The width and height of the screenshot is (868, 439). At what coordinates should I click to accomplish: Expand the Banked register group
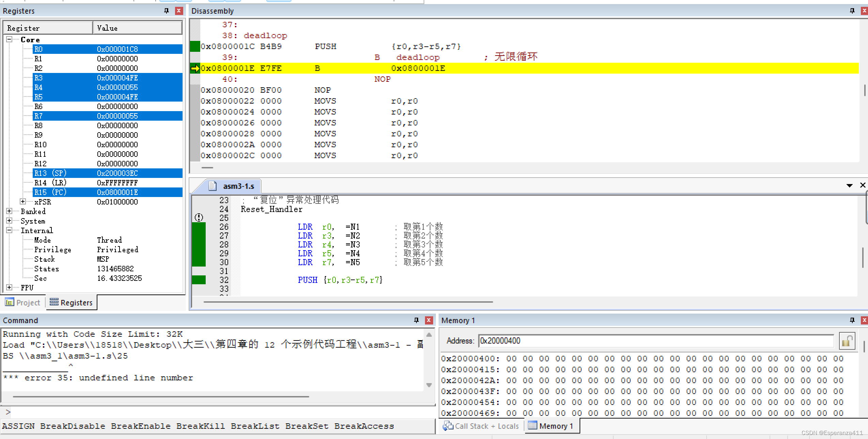pyautogui.click(x=10, y=211)
